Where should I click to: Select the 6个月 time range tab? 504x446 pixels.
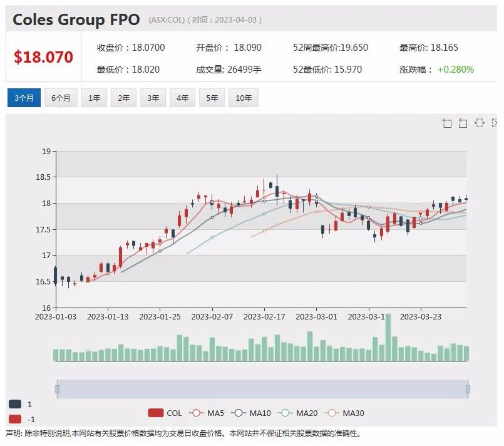point(61,98)
